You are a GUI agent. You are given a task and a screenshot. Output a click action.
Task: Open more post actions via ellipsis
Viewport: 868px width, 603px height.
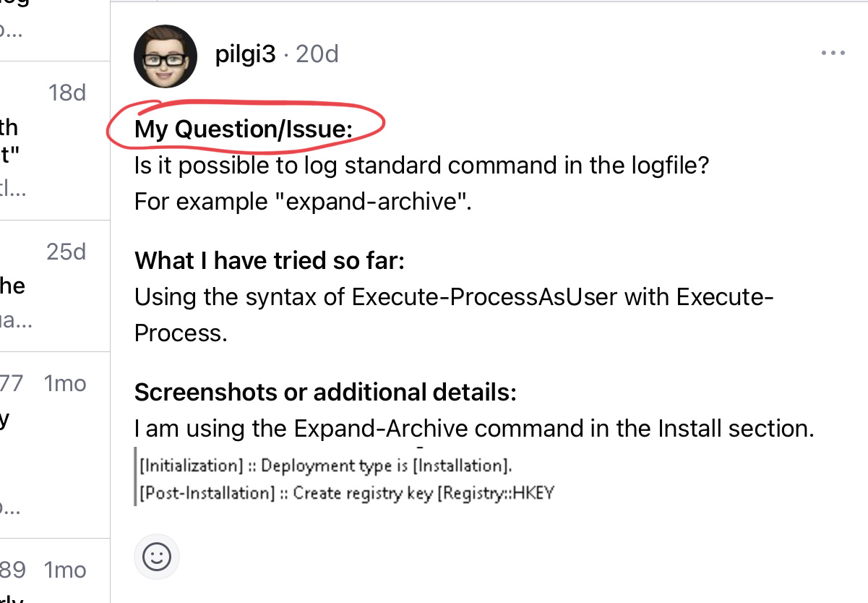tap(834, 52)
